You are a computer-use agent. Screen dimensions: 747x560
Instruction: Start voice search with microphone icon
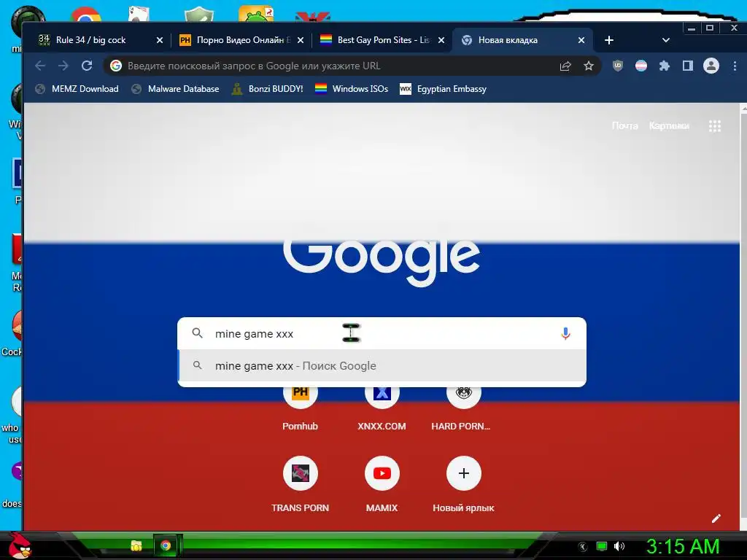point(565,333)
